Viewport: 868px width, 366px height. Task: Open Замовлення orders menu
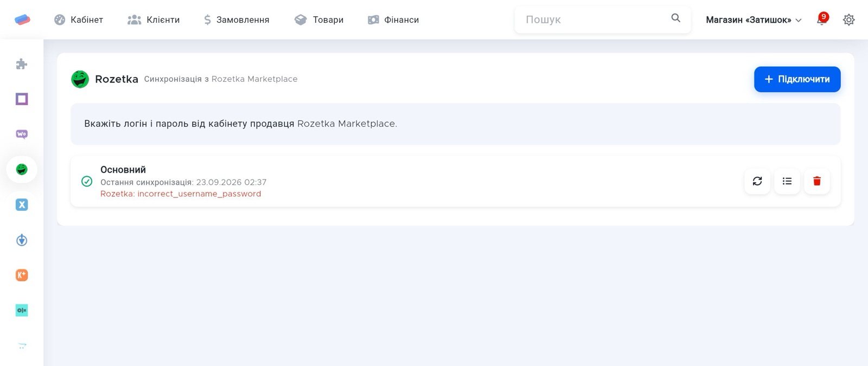237,20
